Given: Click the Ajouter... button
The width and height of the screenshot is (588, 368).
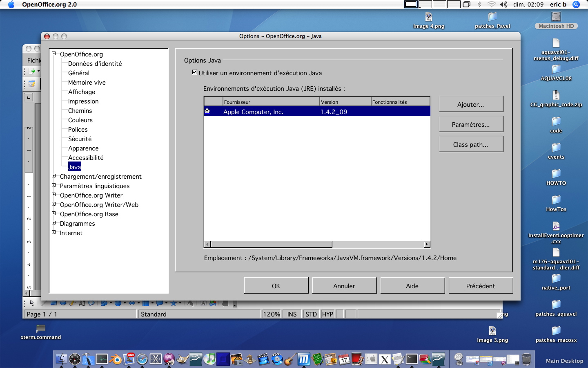Looking at the screenshot, I should (x=471, y=104).
